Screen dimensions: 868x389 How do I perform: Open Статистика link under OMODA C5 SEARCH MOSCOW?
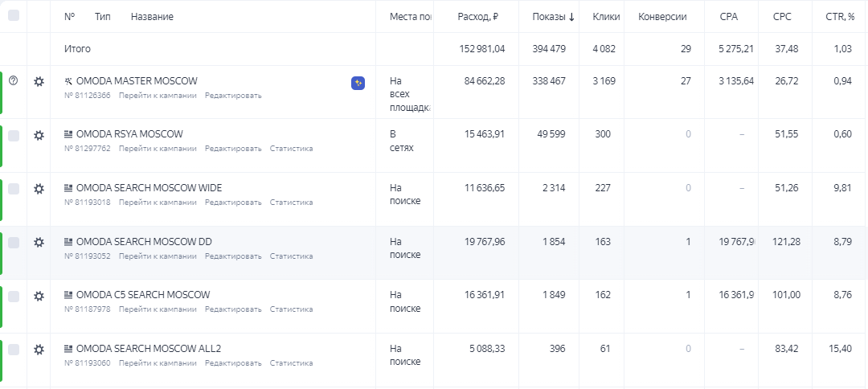pos(291,309)
